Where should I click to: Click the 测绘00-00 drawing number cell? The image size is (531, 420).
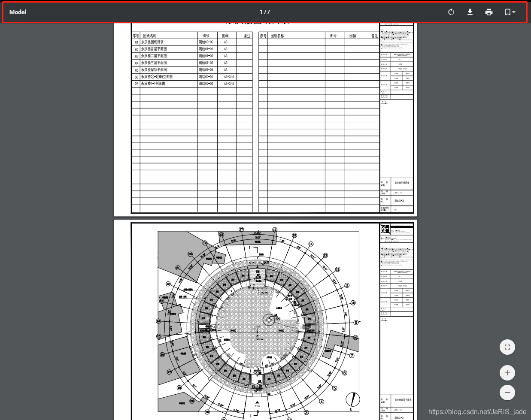[x=207, y=42]
